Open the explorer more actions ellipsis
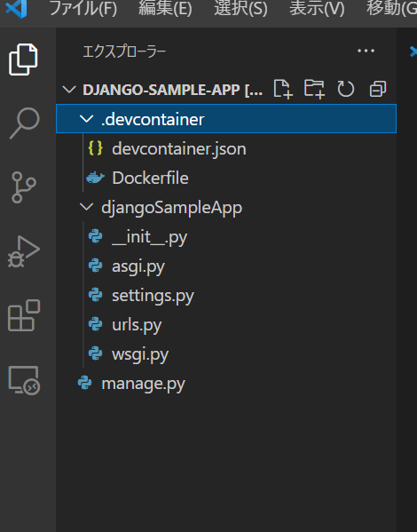417x532 pixels. click(x=366, y=51)
